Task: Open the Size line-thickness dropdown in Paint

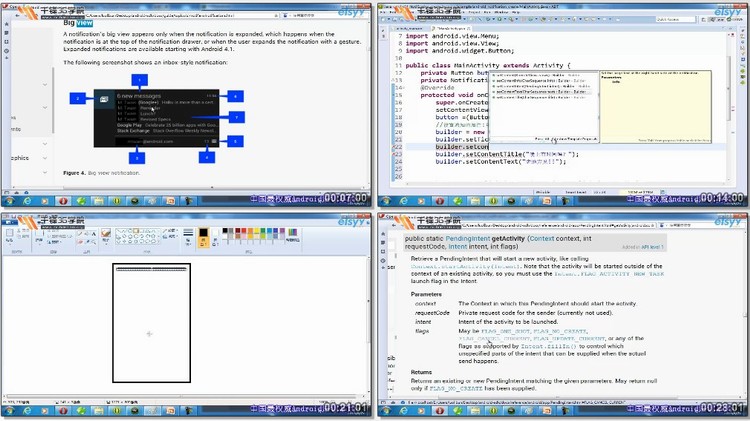Action: [x=188, y=236]
